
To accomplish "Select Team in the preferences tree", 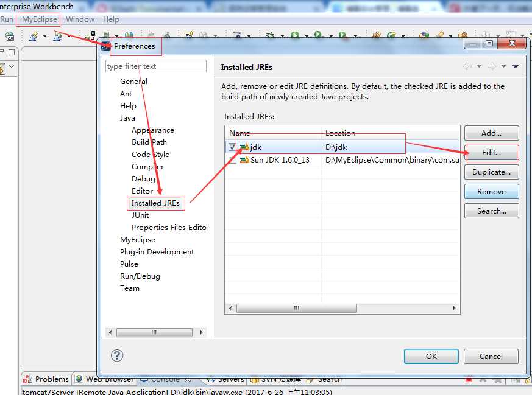I will [x=130, y=288].
